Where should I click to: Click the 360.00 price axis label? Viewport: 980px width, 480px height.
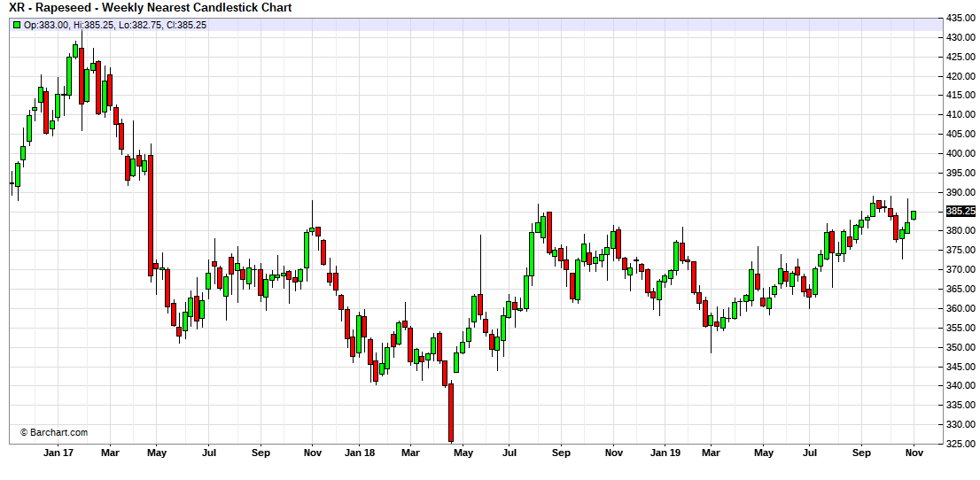pyautogui.click(x=961, y=308)
